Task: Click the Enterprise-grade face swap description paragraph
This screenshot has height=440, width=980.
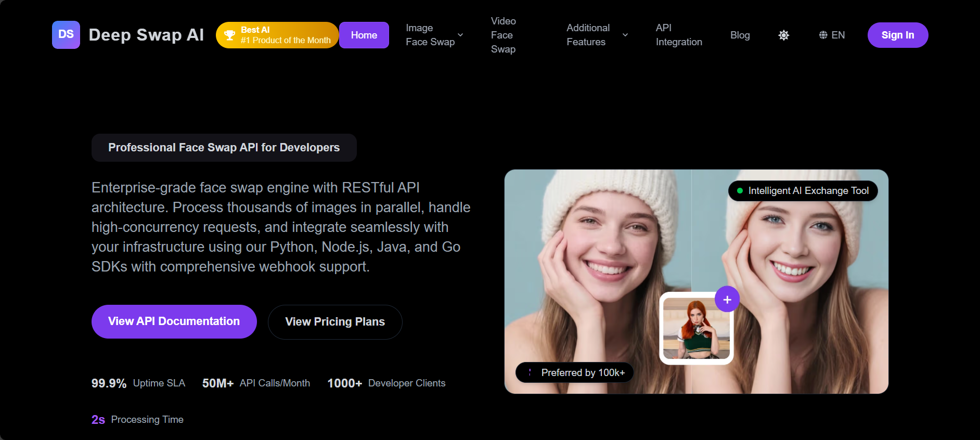Action: point(281,227)
